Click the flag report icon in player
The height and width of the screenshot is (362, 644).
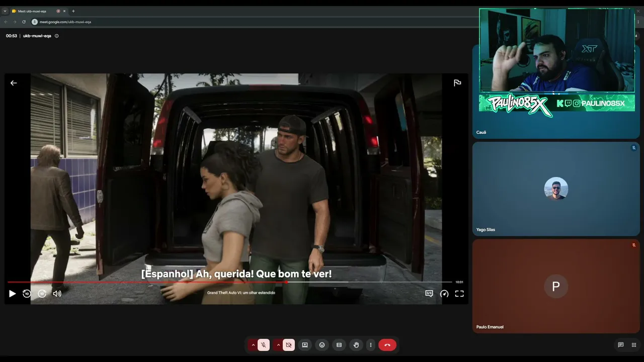pos(457,83)
